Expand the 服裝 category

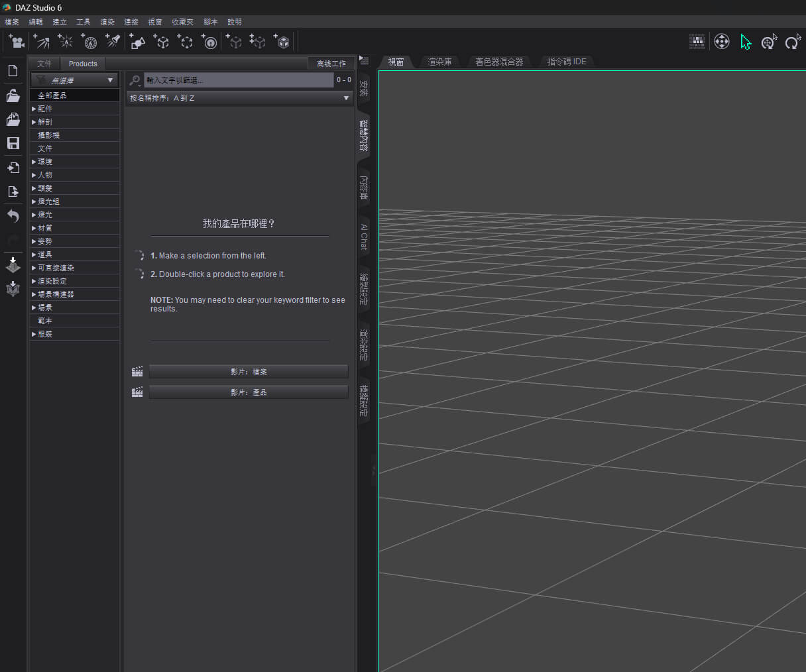pyautogui.click(x=34, y=334)
